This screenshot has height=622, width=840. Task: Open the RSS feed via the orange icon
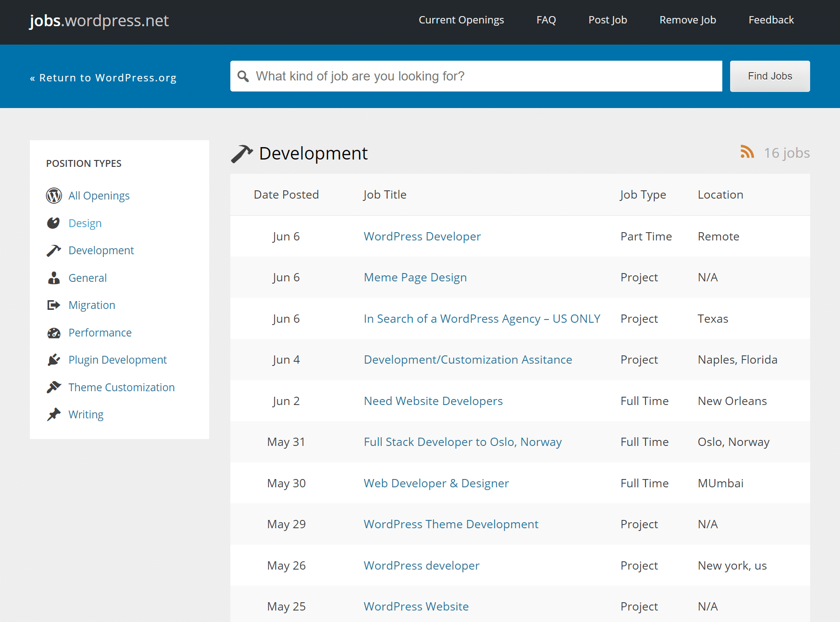click(747, 152)
